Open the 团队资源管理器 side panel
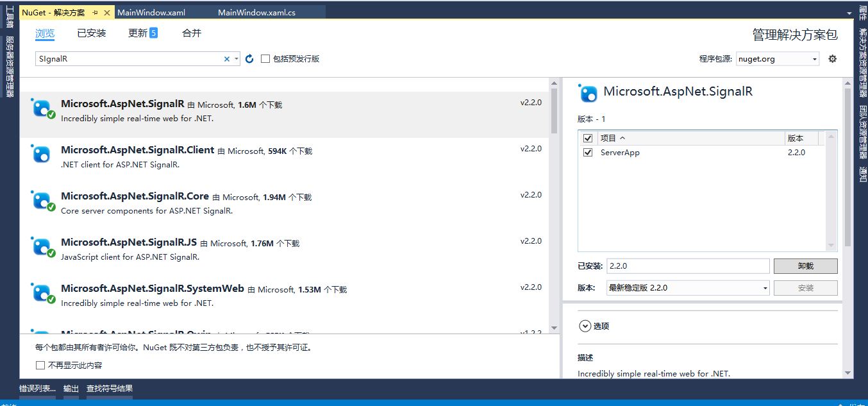The height and width of the screenshot is (406, 868). click(x=862, y=131)
